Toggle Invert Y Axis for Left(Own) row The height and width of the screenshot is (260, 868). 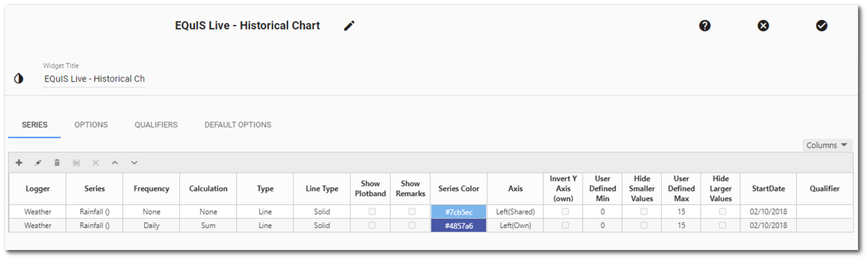coord(565,225)
